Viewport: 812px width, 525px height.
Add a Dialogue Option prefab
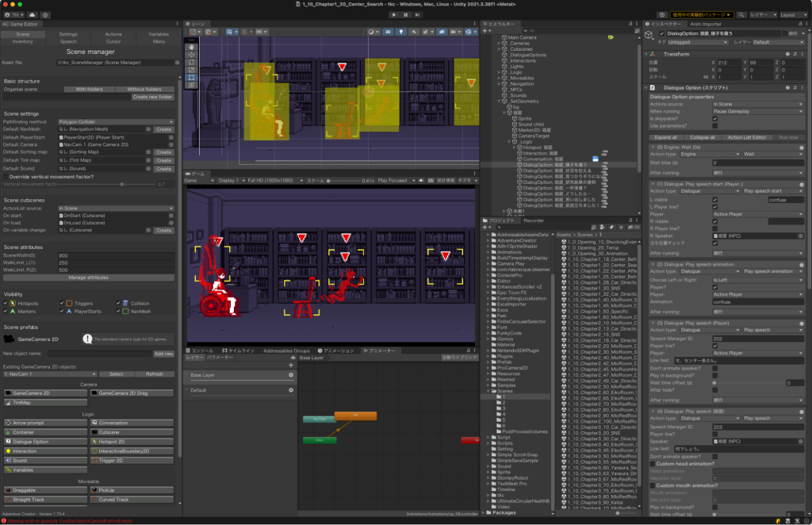coord(46,442)
